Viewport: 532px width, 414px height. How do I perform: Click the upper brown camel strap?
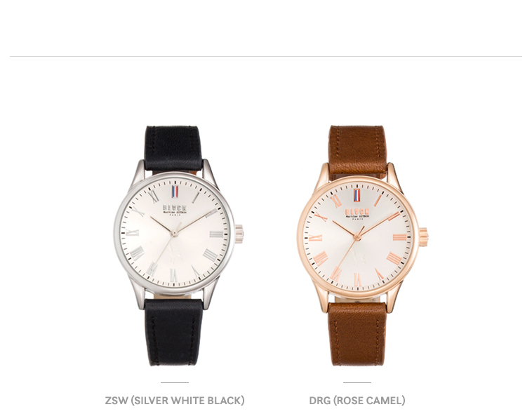(x=358, y=149)
